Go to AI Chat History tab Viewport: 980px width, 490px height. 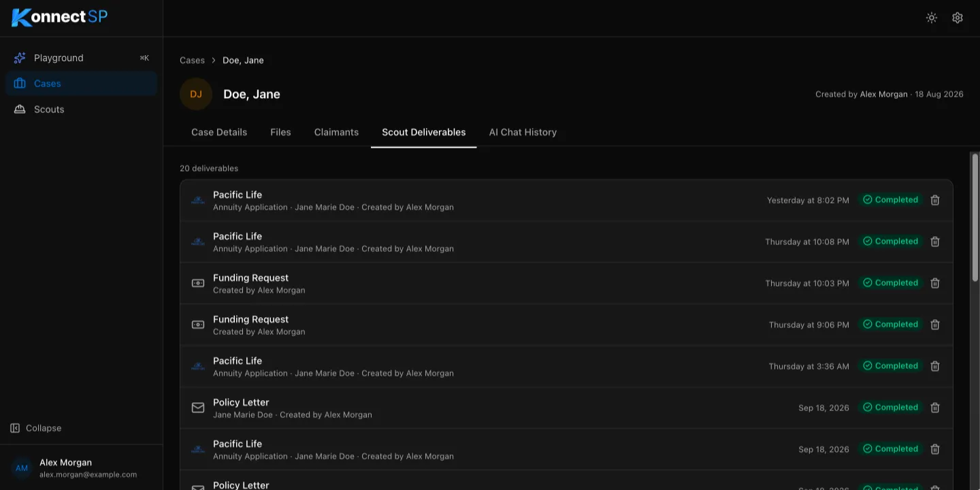pyautogui.click(x=523, y=132)
